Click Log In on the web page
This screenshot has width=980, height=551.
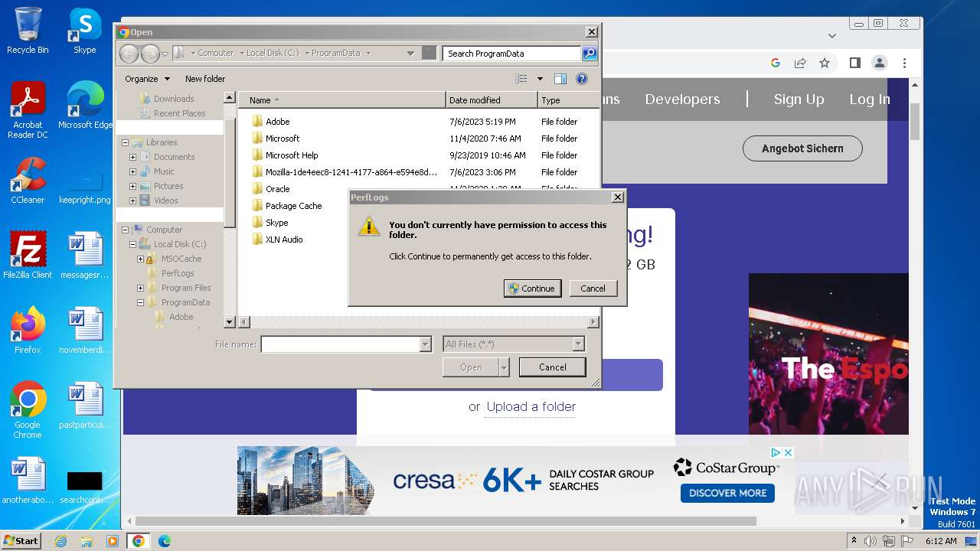[870, 99]
